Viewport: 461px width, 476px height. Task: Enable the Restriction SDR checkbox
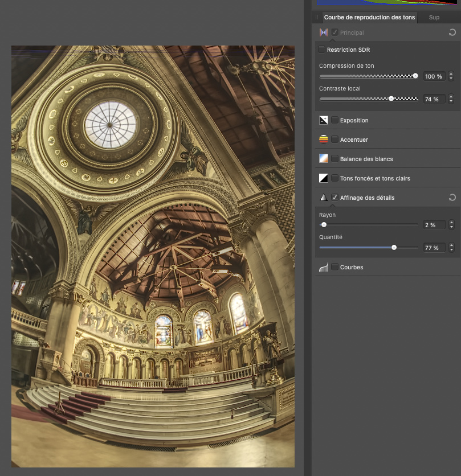pos(322,50)
